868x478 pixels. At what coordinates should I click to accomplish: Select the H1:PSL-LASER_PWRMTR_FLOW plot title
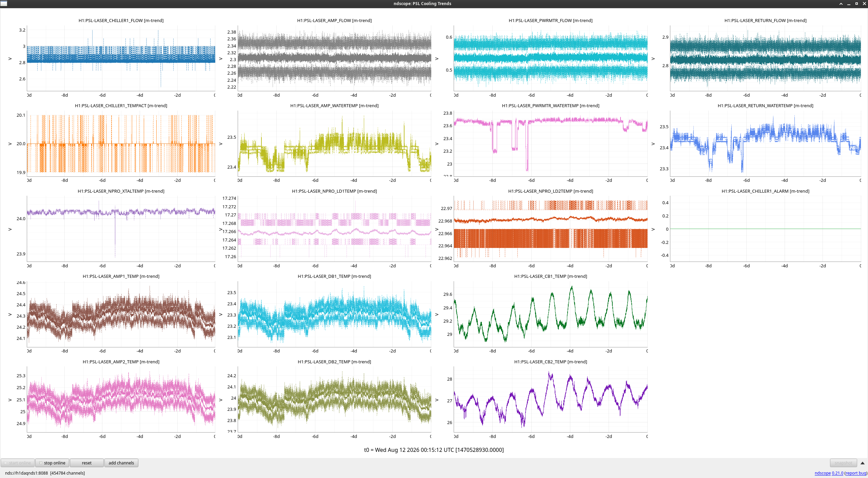point(551,20)
